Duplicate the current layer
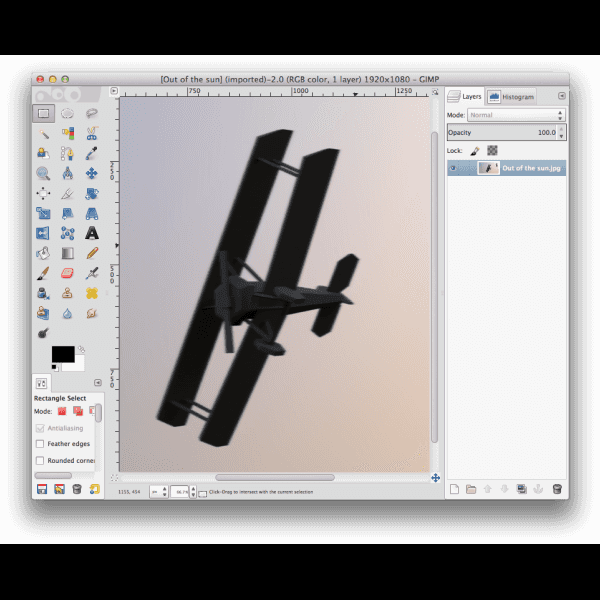This screenshot has height=600, width=600. click(x=522, y=489)
